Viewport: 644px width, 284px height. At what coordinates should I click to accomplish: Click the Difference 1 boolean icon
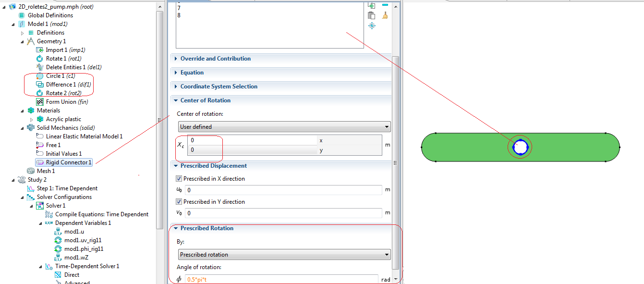(x=40, y=85)
